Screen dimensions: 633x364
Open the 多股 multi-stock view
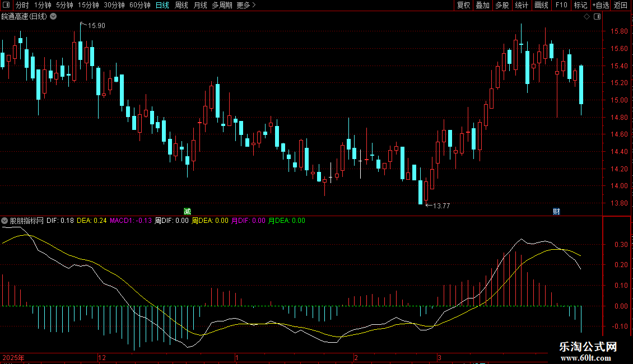[502, 5]
